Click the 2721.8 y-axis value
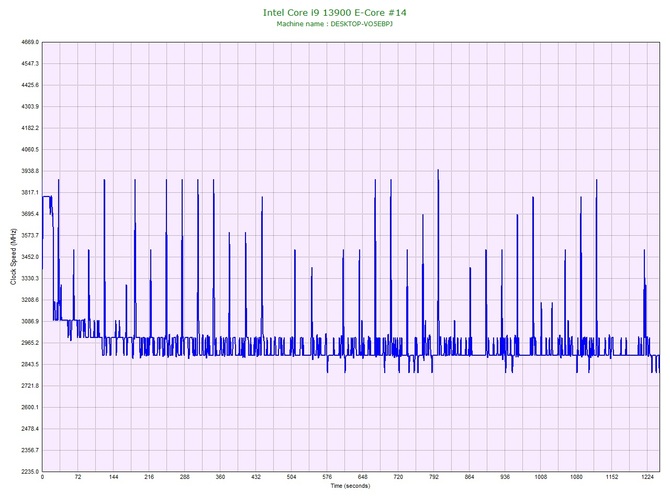 pos(30,385)
